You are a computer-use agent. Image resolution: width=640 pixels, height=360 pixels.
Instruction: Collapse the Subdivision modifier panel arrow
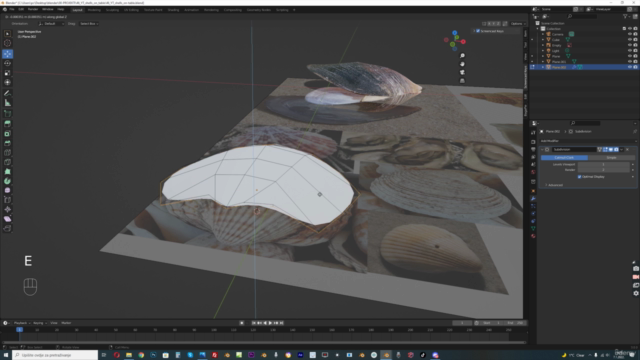542,149
